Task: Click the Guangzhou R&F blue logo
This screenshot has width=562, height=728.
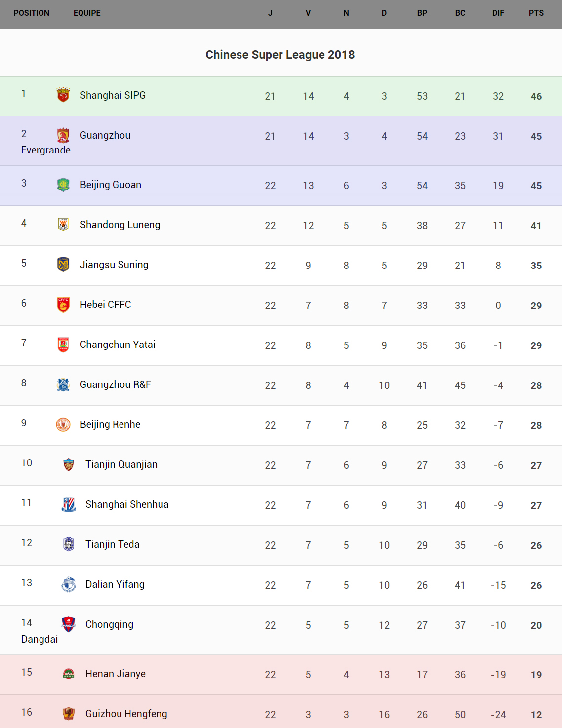Action: click(x=63, y=384)
